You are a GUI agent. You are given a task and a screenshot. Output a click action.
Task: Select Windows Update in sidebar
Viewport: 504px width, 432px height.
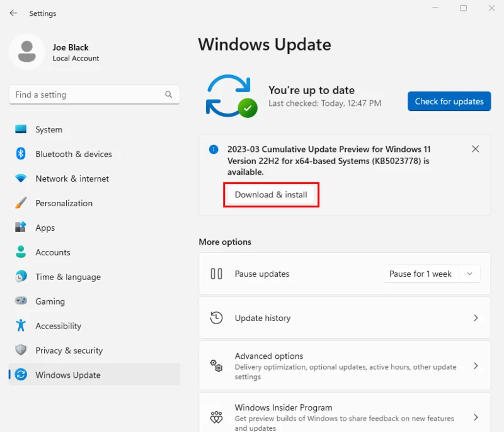coord(94,375)
